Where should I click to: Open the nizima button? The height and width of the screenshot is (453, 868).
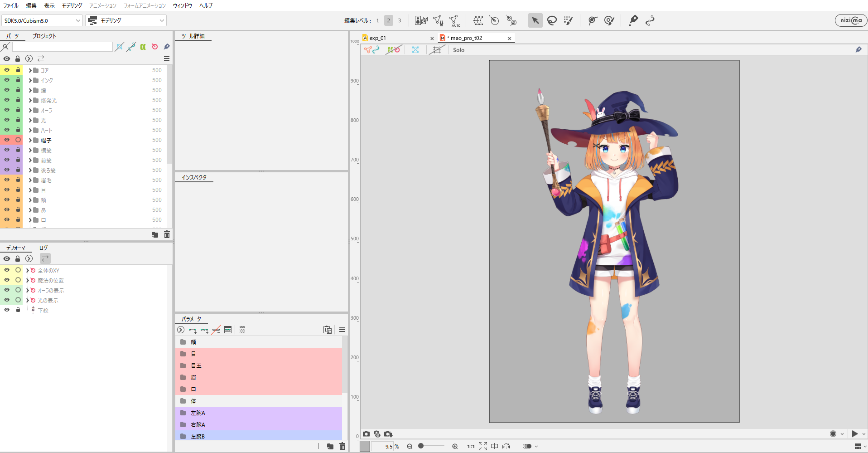click(x=851, y=20)
